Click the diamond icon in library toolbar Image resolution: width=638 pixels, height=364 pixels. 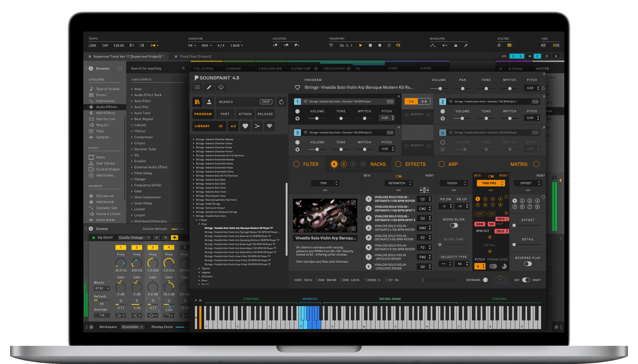[x=269, y=126]
